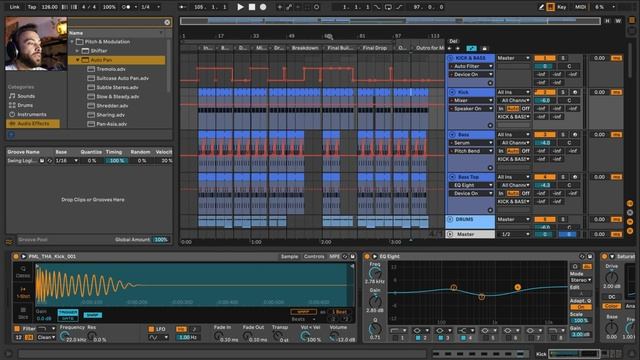Tap tempo with the Tap button
The width and height of the screenshot is (640, 360).
[x=32, y=7]
